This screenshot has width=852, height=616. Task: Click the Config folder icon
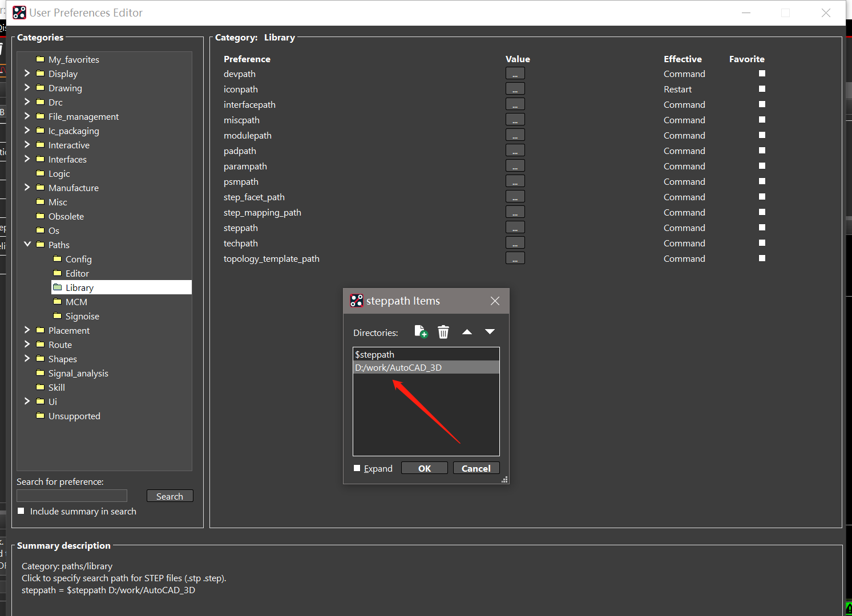[x=57, y=258]
